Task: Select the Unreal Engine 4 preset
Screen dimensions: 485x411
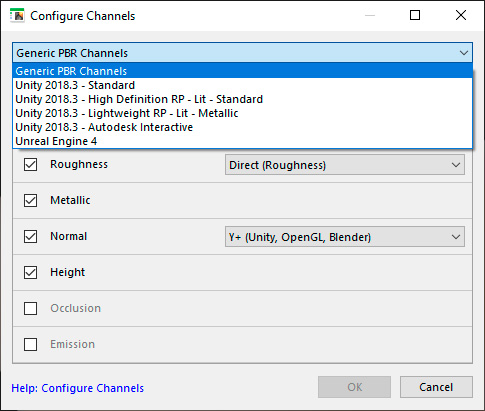Action: [242, 141]
